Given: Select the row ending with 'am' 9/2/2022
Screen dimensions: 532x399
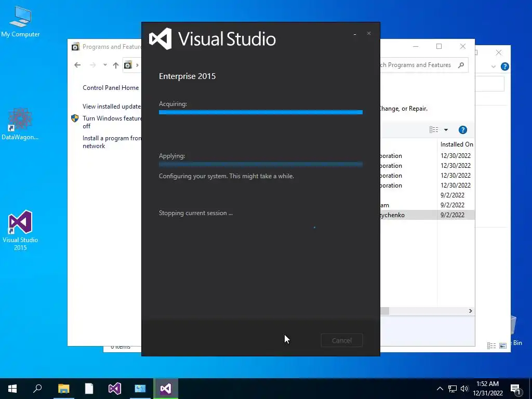Looking at the screenshot, I should 427,205.
